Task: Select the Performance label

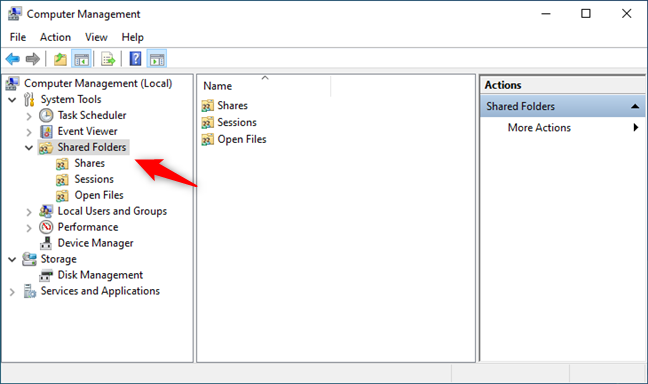Action: tap(88, 227)
